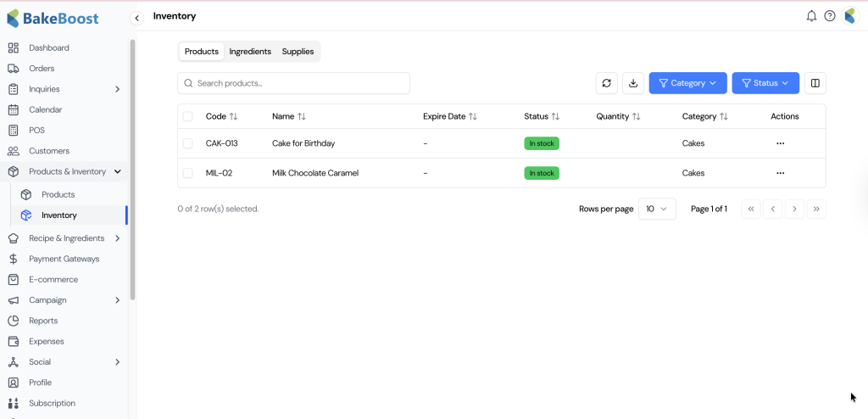868x419 pixels.
Task: Open the Status filter dropdown
Action: click(765, 83)
